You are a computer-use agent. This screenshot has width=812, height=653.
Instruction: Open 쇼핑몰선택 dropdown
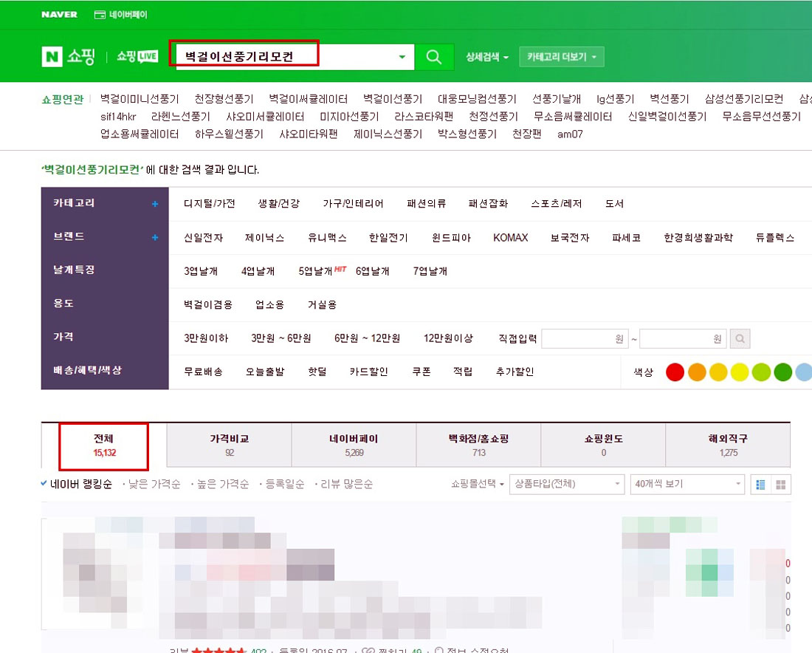[x=478, y=484]
